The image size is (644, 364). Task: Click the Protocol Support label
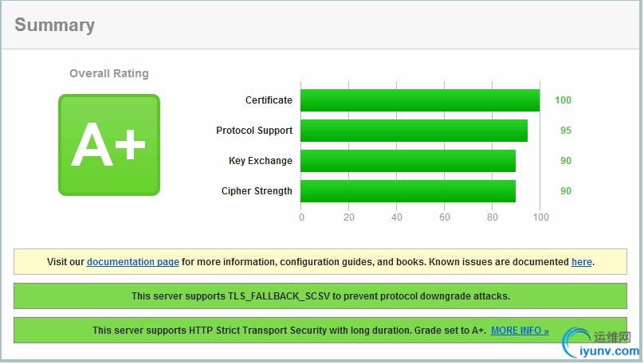point(254,131)
